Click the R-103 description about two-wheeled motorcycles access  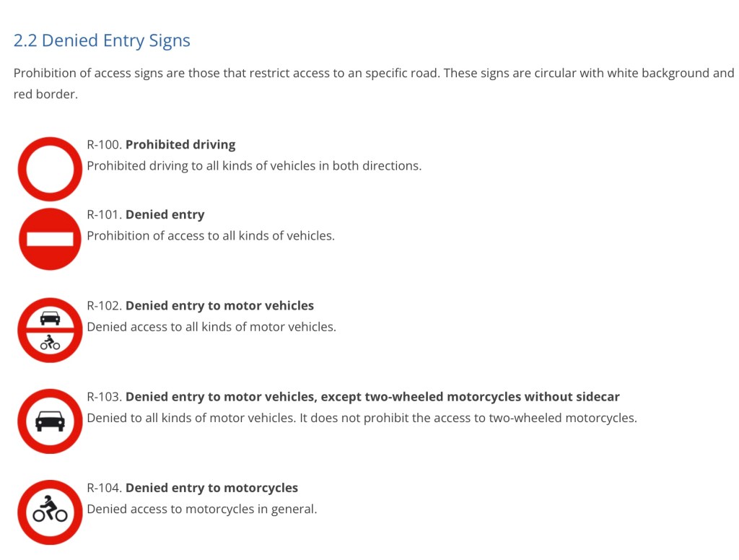(362, 417)
